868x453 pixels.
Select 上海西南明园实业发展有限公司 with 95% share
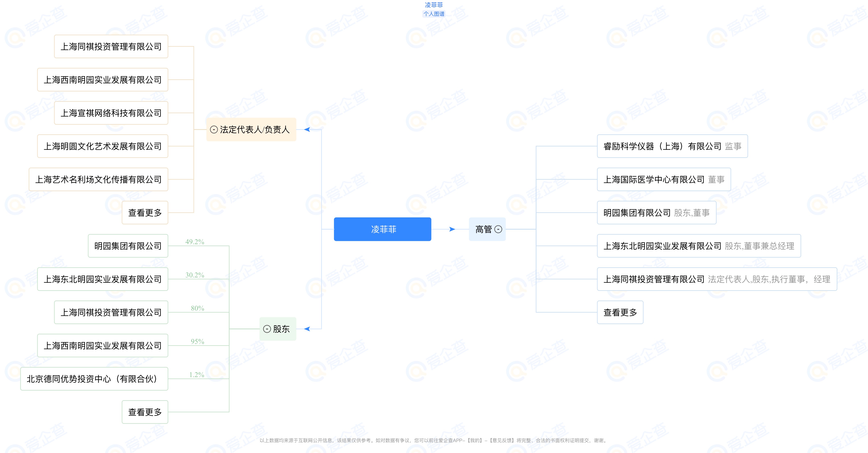(103, 346)
